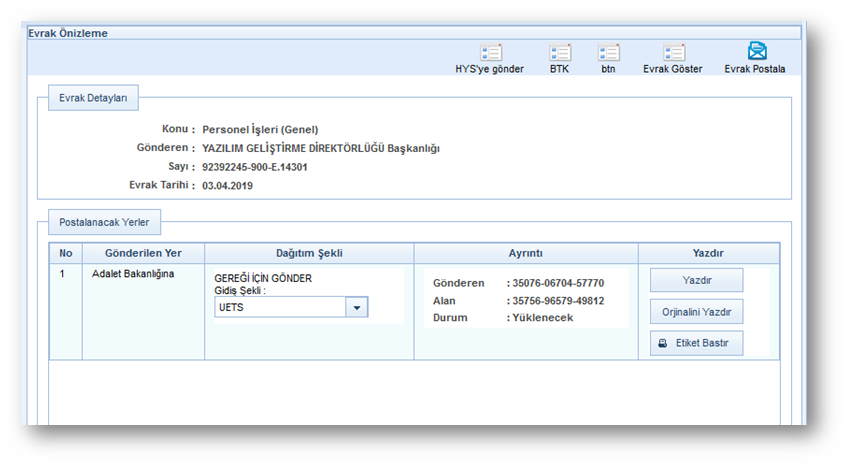This screenshot has height=467, width=849.
Task: Select the Gönderilen Yer column header
Action: [x=144, y=253]
